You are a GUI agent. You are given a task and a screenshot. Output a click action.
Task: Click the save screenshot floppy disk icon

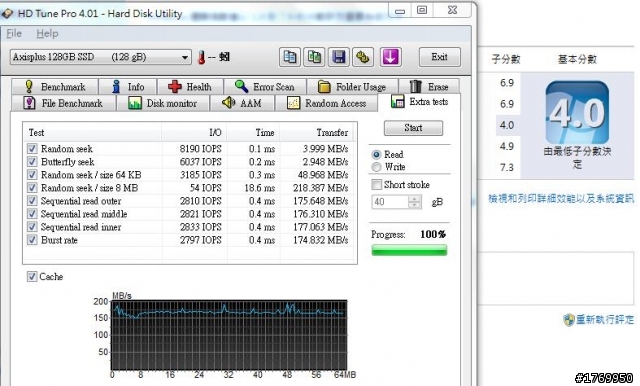coord(339,57)
